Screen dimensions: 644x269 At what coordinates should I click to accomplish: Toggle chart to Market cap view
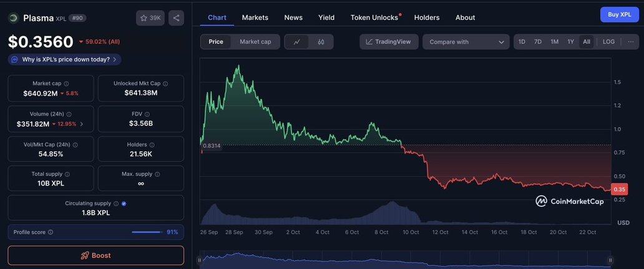tap(255, 42)
